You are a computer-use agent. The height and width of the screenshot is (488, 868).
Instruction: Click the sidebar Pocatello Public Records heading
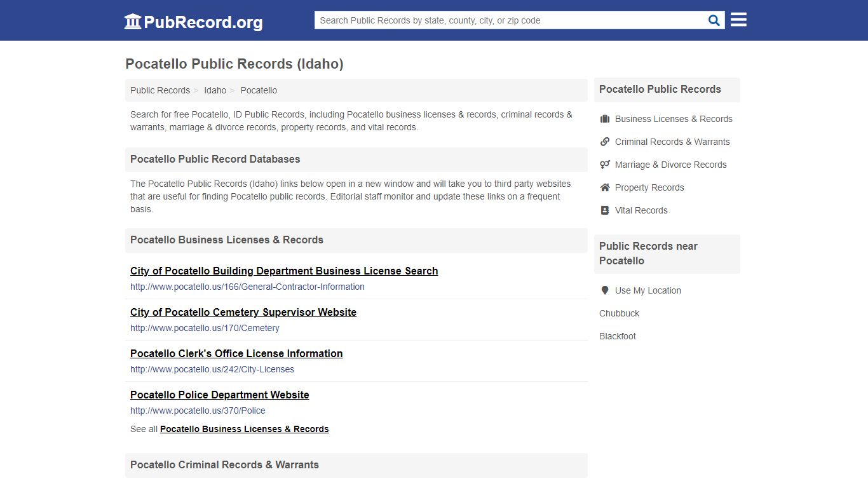tap(660, 90)
